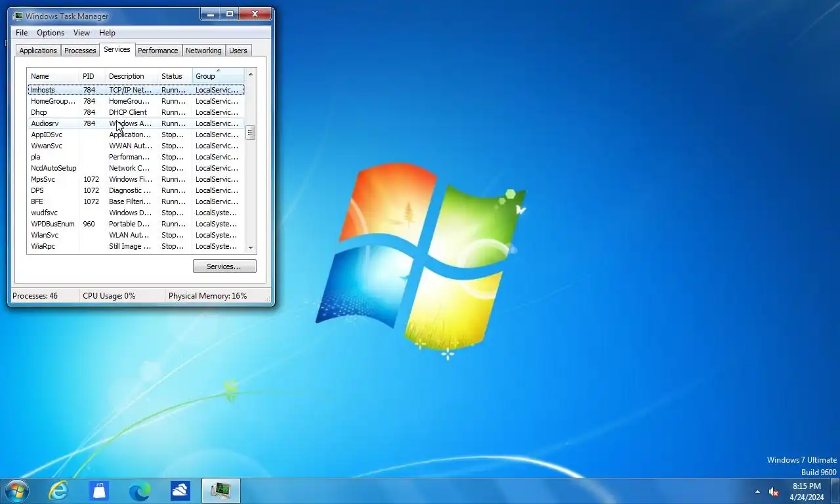Screen dimensions: 840x504
Task: Select the pla service row
Action: click(136, 157)
